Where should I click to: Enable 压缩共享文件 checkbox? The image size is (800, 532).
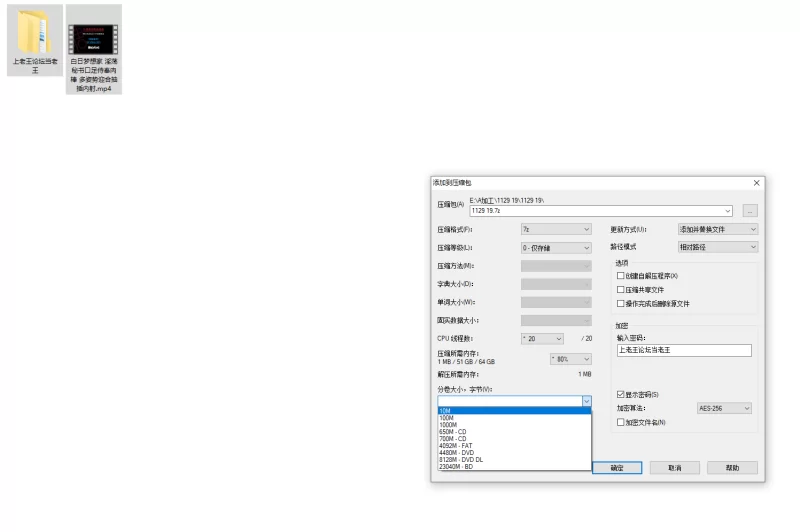(x=620, y=289)
